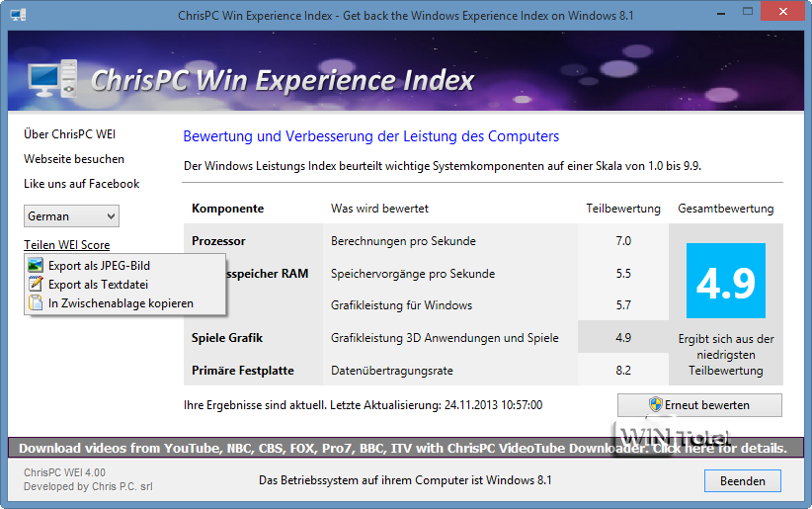Image resolution: width=812 pixels, height=509 pixels.
Task: Open the German language dropdown
Action: [x=71, y=216]
